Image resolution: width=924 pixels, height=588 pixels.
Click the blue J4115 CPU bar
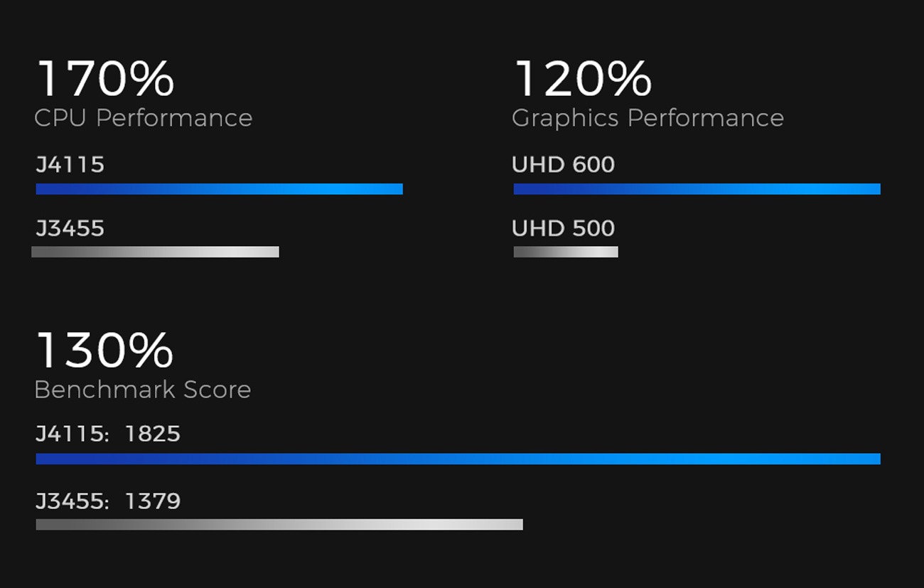220,189
